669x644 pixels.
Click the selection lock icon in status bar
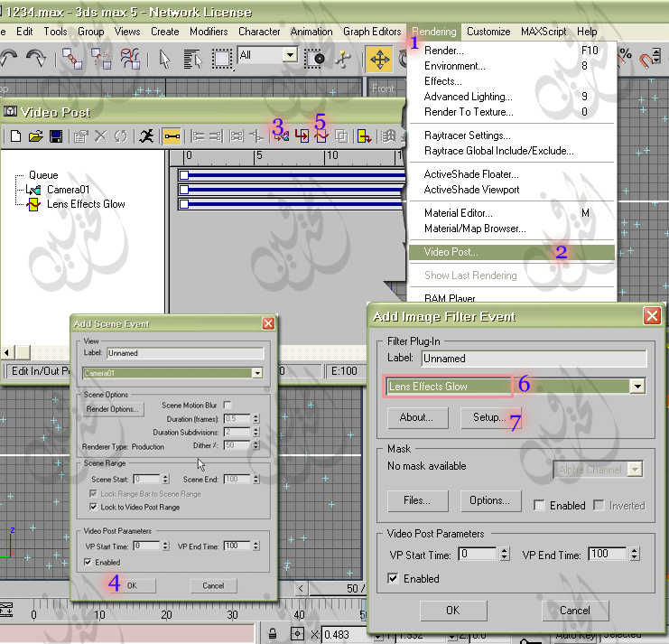(x=273, y=634)
